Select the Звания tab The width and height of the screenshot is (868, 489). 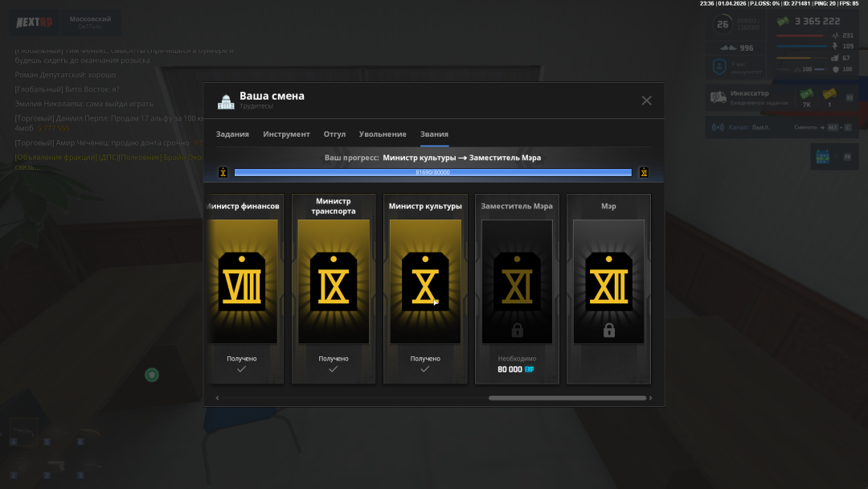coord(434,134)
